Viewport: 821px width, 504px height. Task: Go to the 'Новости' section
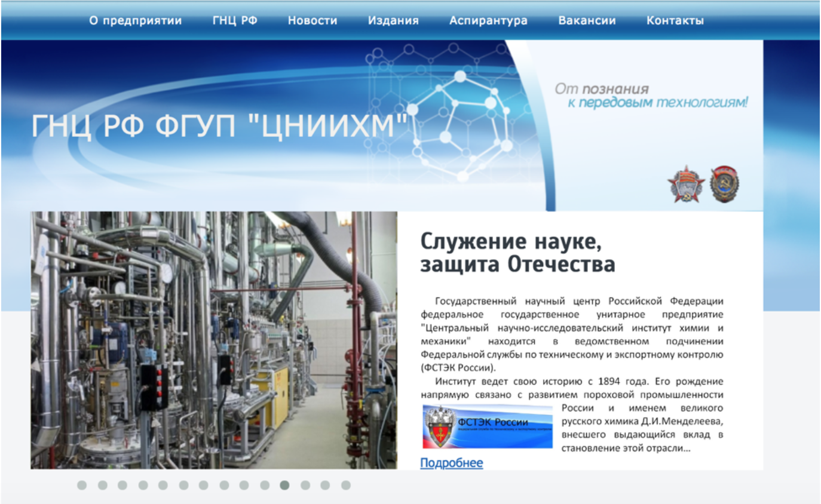(x=313, y=21)
